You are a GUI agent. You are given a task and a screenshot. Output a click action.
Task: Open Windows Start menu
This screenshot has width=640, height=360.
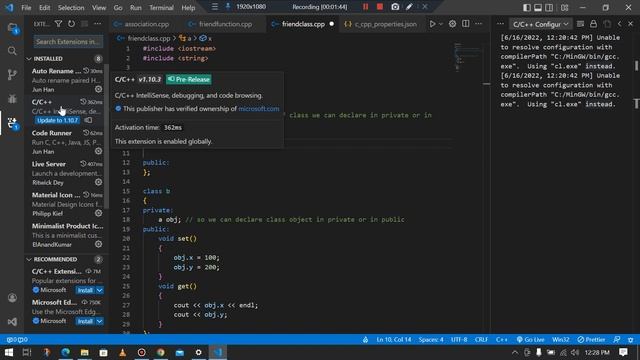[9, 352]
